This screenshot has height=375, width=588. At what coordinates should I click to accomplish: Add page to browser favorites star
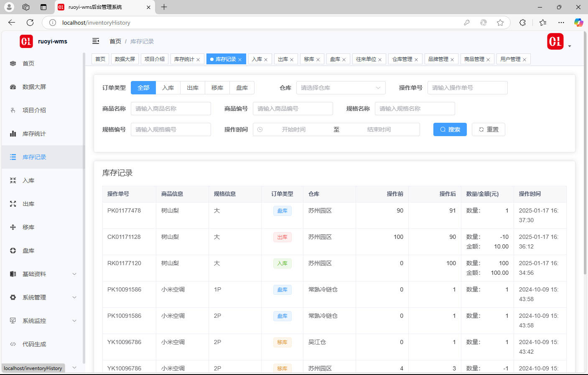pyautogui.click(x=500, y=23)
